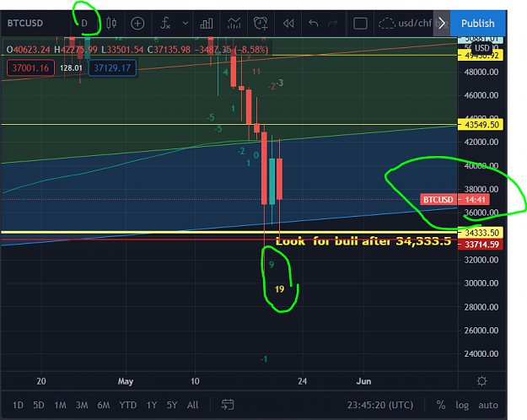Image resolution: width=527 pixels, height=420 pixels.
Task: Set the range to 6M
Action: pyautogui.click(x=104, y=405)
